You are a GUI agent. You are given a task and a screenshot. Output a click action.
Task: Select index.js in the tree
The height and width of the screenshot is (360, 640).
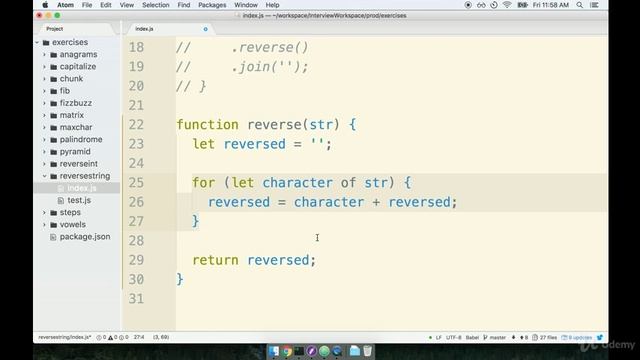pyautogui.click(x=77, y=188)
